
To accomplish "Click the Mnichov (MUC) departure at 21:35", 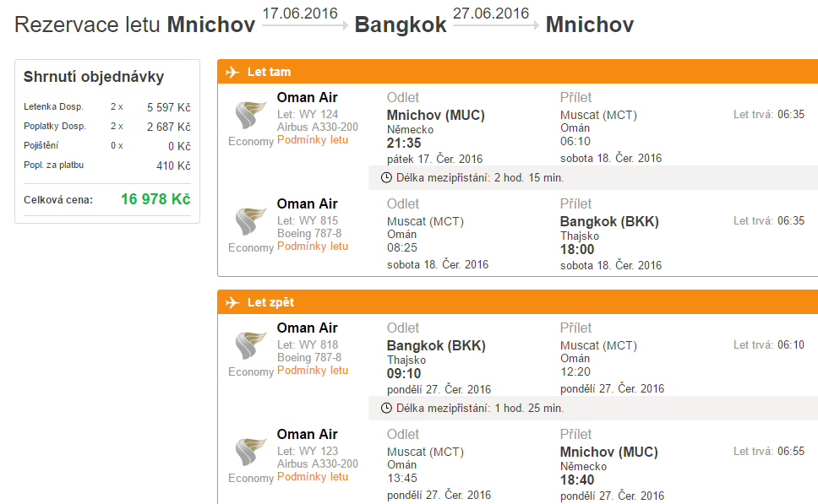I will [435, 115].
